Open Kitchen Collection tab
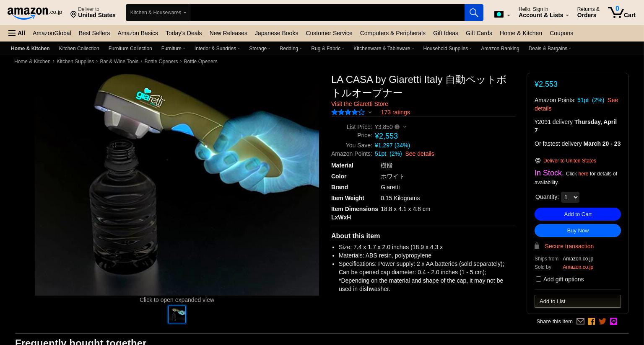The height and width of the screenshot is (345, 644). click(79, 49)
